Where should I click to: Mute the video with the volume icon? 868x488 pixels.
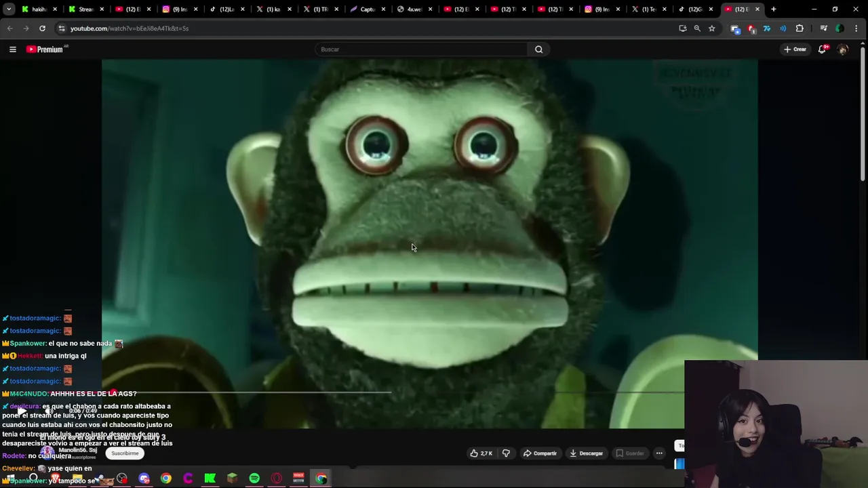tap(49, 411)
